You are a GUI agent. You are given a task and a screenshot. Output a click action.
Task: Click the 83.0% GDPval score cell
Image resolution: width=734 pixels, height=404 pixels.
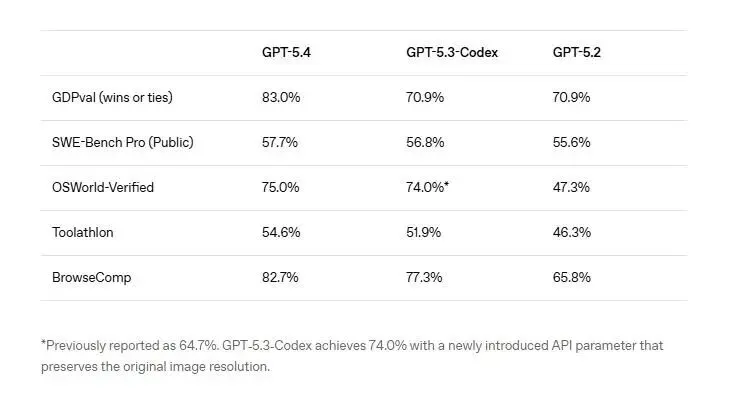[x=281, y=97]
